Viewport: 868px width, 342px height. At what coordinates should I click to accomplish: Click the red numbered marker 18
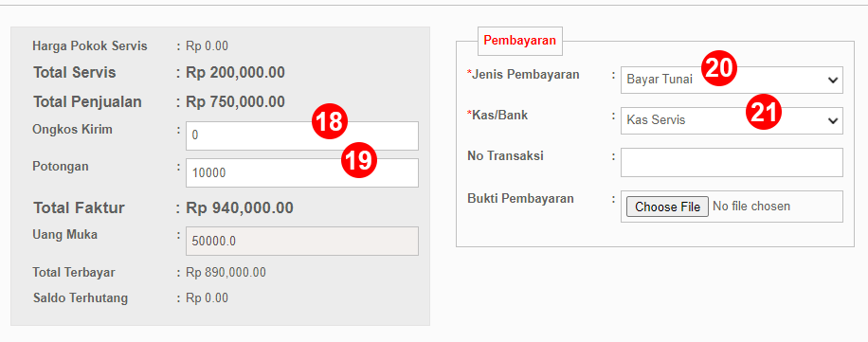click(x=330, y=122)
